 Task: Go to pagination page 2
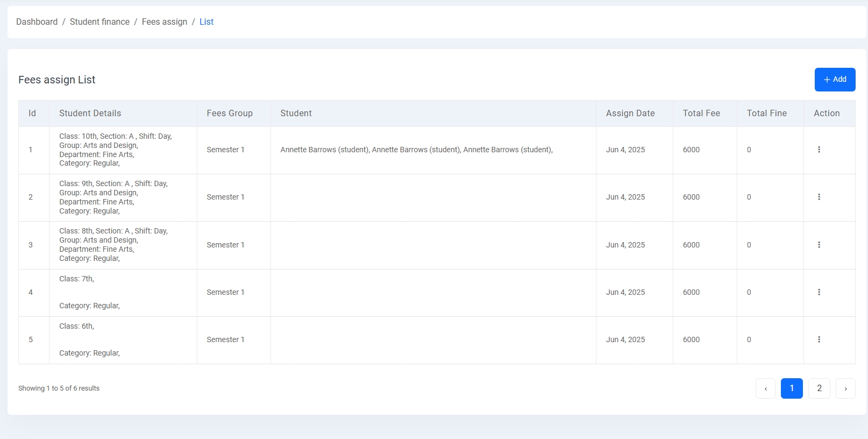[819, 388]
